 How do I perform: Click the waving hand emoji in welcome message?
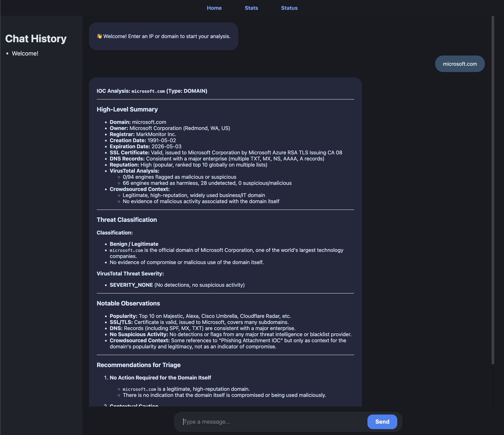99,36
